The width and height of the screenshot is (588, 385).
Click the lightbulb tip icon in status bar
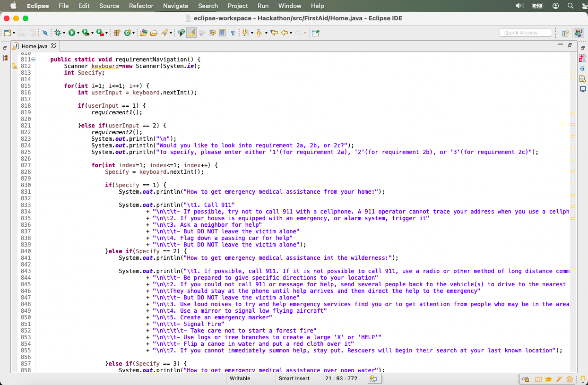click(x=583, y=379)
